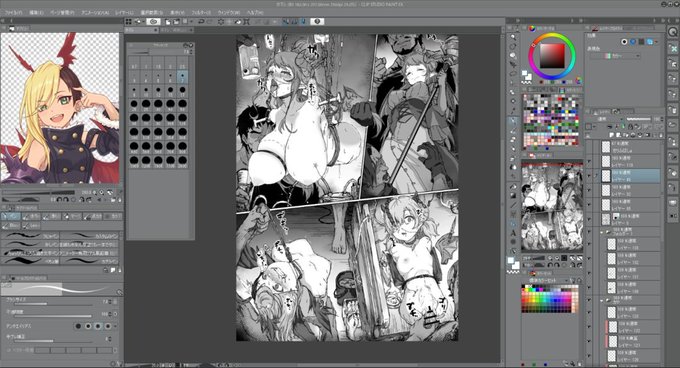The height and width of the screenshot is (368, 680).
Task: Click the Sub View reference image of blonde character
Action: [60, 108]
